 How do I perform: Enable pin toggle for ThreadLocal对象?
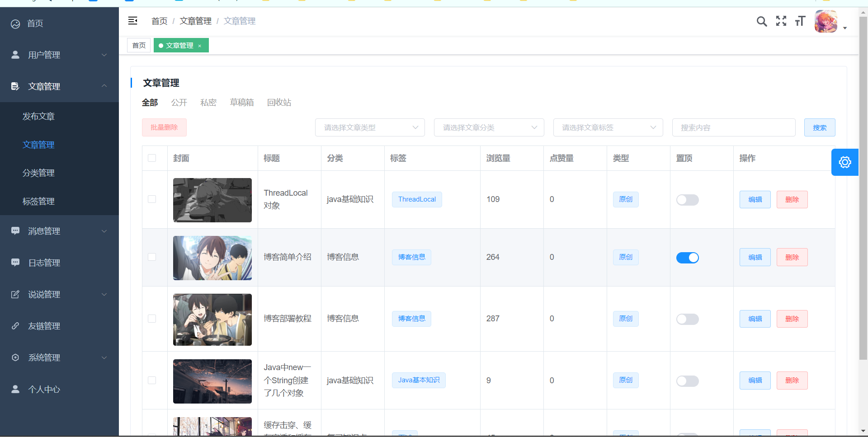(x=688, y=200)
